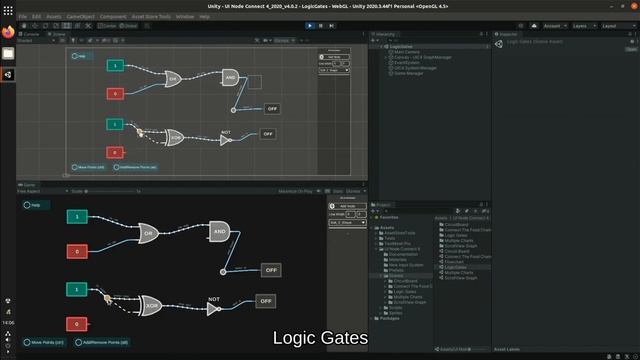Open the Scene view Gizmos dropdown
Screen dimensions: 640x360
pos(284,40)
